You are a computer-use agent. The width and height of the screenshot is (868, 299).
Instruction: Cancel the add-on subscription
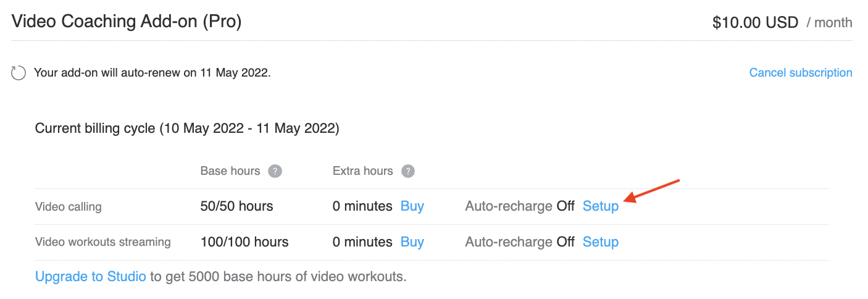pos(801,73)
